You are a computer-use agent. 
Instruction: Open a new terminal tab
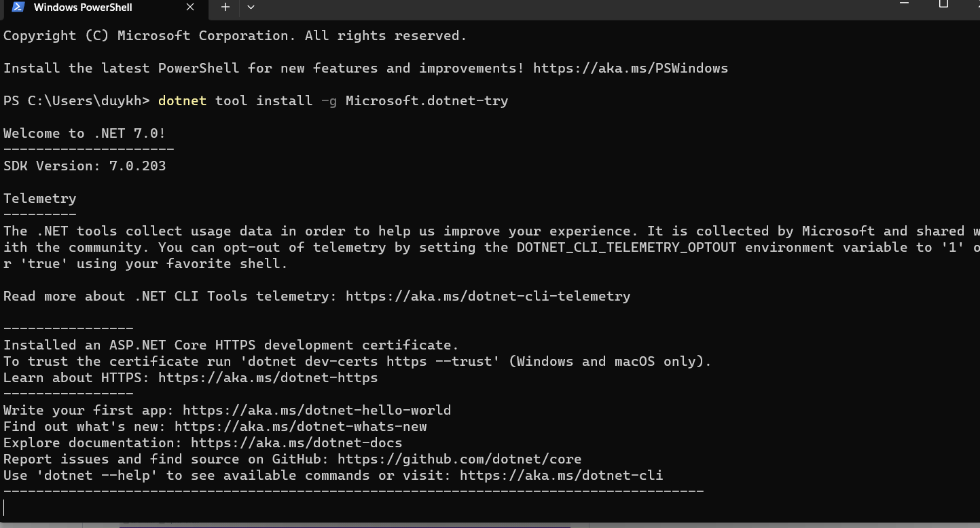coord(225,7)
